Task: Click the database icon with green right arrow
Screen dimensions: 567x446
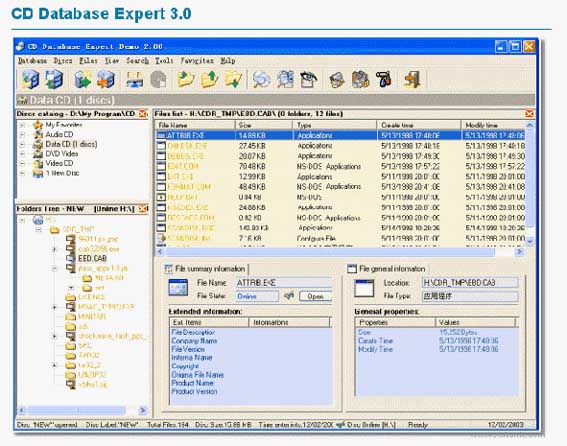Action: click(x=83, y=79)
